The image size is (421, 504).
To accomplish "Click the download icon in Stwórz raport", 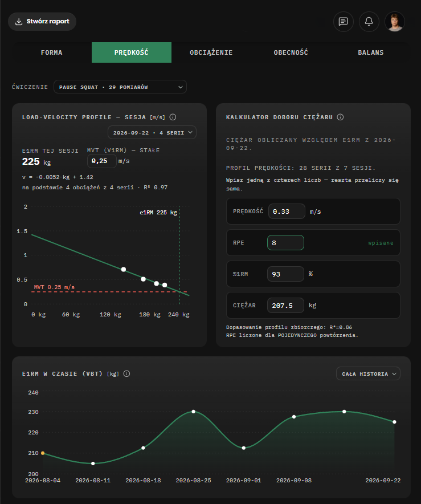I will (x=19, y=22).
